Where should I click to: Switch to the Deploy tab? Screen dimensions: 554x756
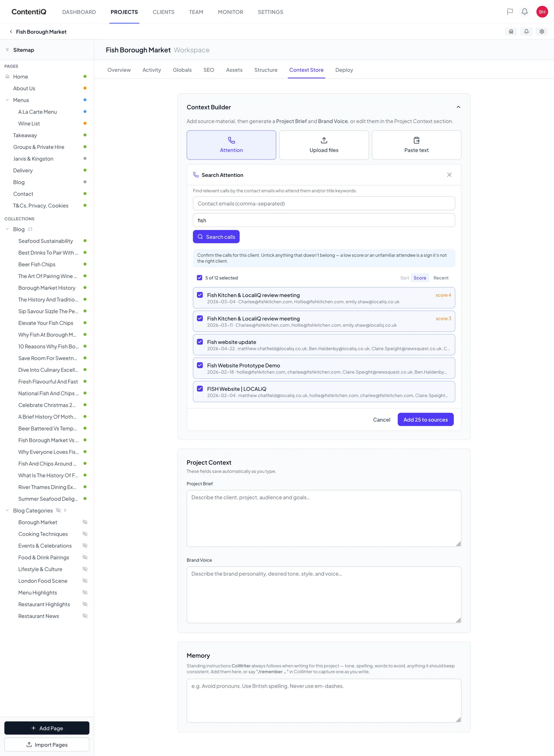pyautogui.click(x=344, y=70)
